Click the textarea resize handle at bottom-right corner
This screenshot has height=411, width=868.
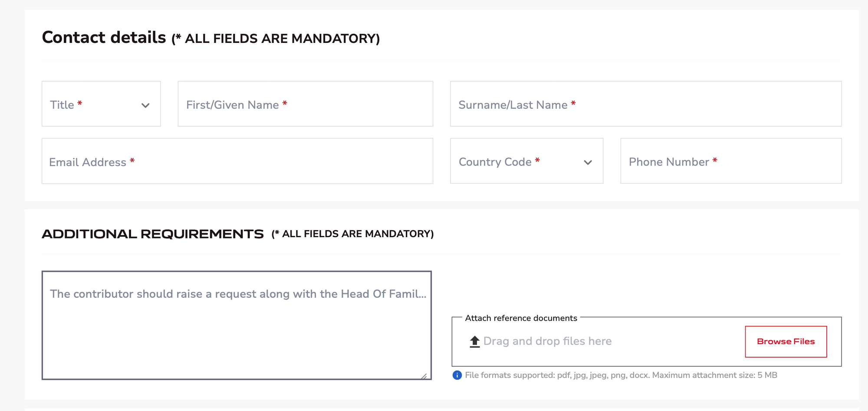(425, 375)
